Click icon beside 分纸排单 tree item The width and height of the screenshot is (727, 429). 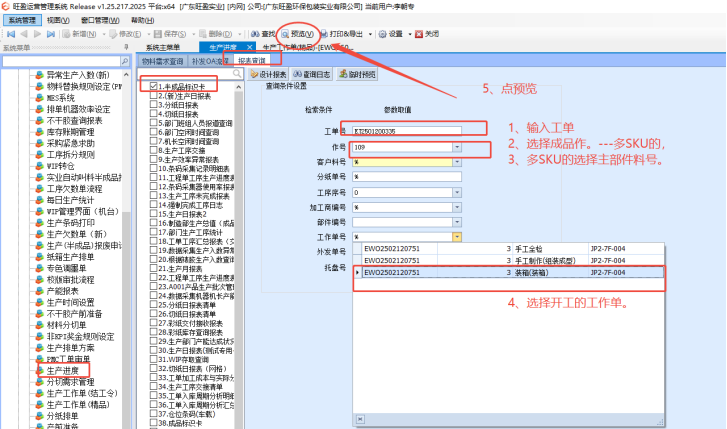(40, 416)
